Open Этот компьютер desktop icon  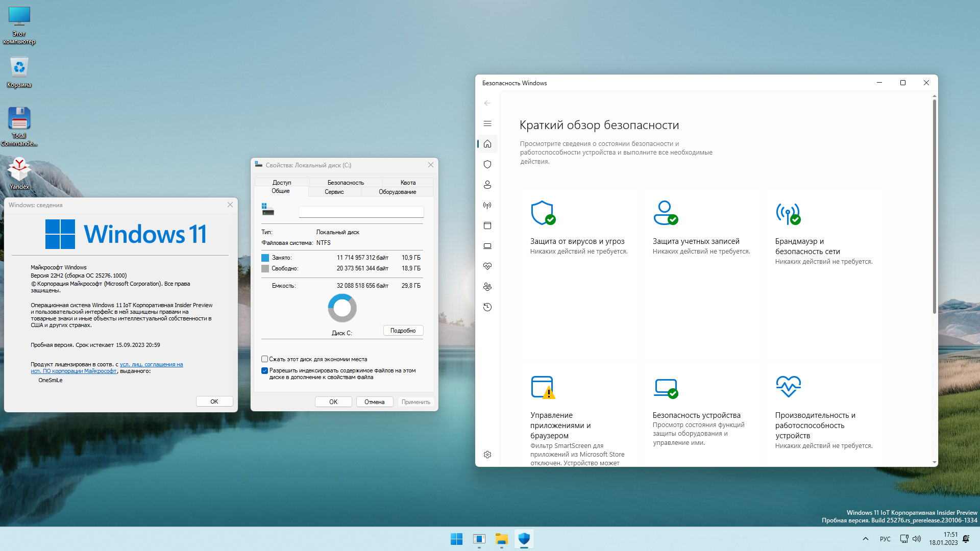[19, 26]
